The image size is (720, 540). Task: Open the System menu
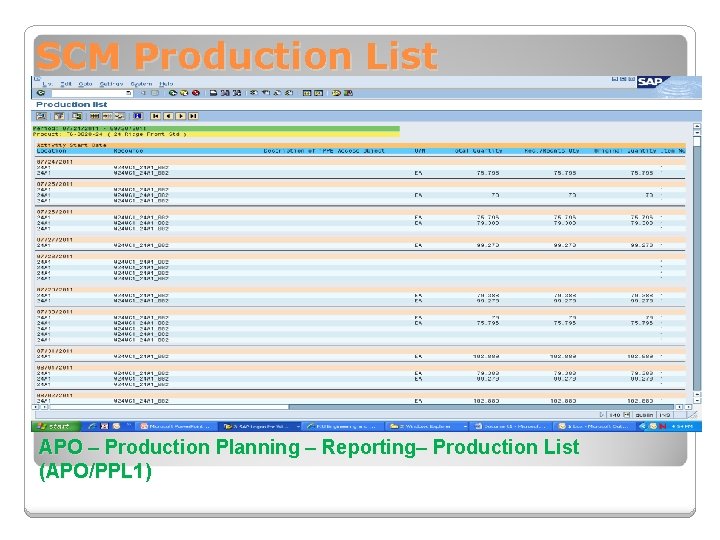141,84
